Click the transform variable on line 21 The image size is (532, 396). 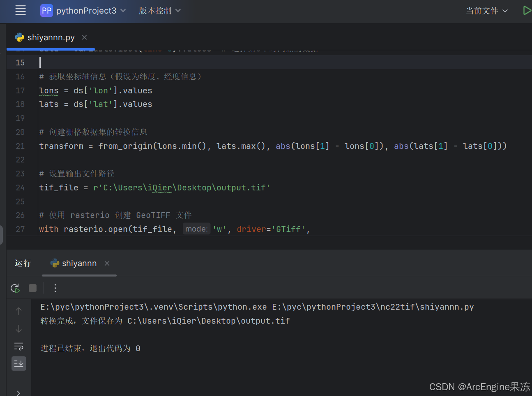[x=61, y=146]
